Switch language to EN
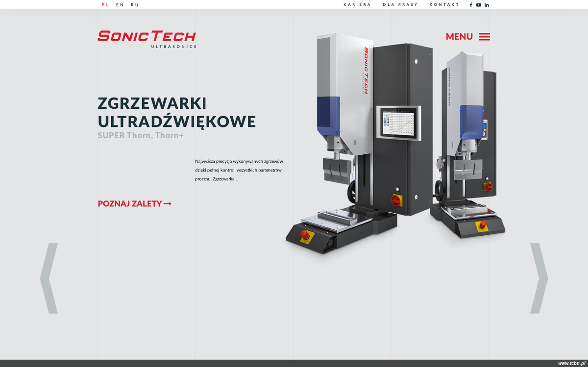The height and width of the screenshot is (367, 588). pyautogui.click(x=120, y=5)
